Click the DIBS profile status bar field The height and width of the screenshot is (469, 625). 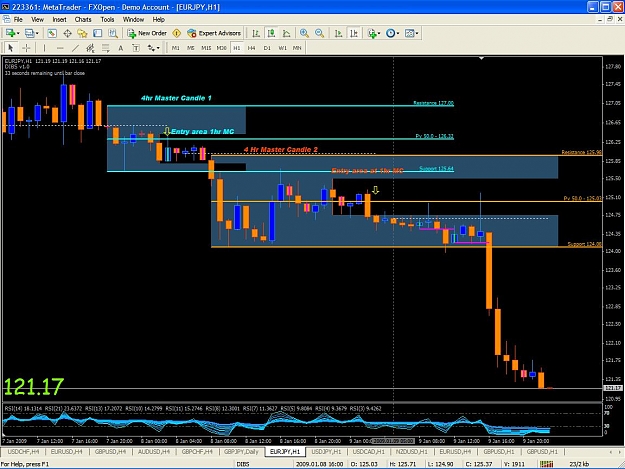click(243, 464)
